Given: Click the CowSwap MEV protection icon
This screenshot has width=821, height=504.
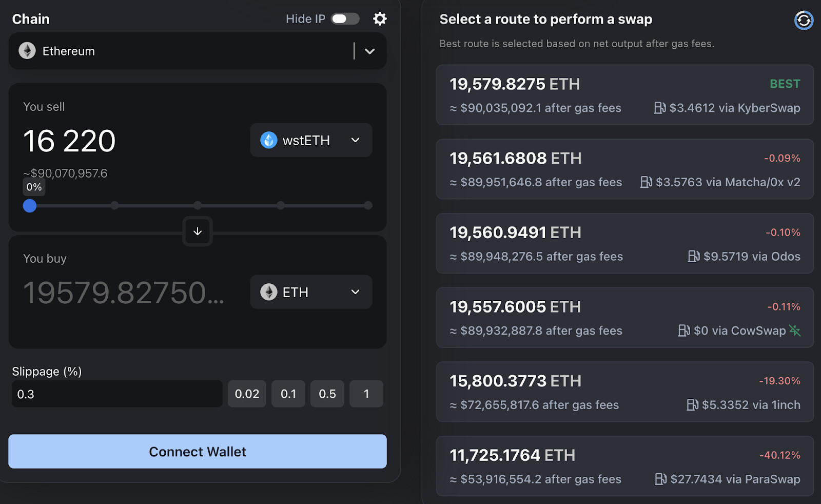Looking at the screenshot, I should click(x=795, y=331).
